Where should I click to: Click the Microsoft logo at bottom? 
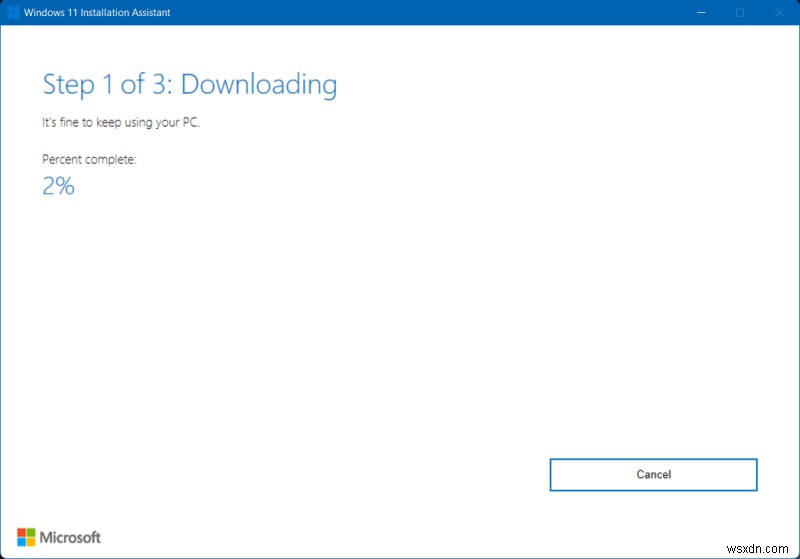point(59,537)
